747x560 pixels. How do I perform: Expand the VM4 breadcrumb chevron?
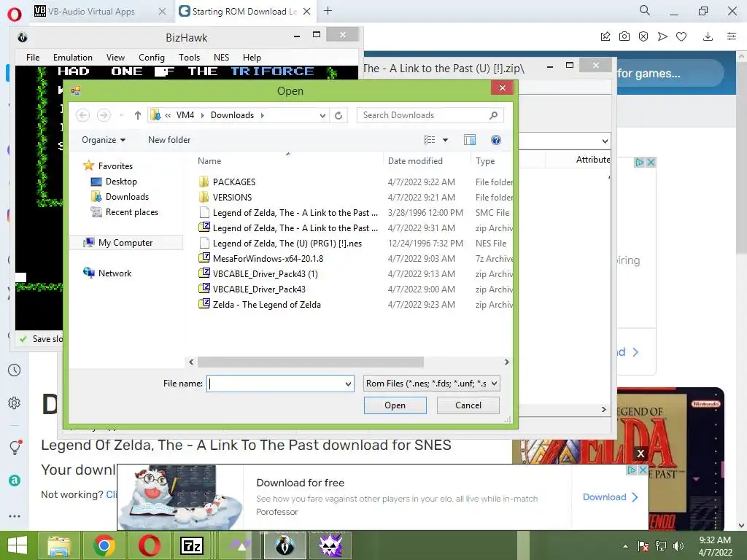(202, 115)
